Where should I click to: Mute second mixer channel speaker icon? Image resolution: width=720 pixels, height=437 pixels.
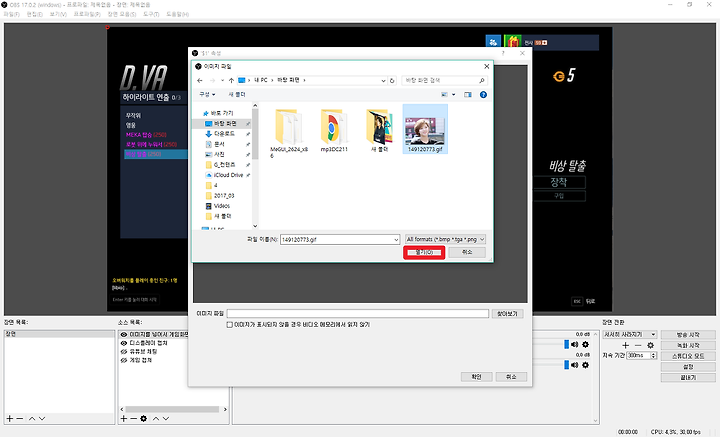(x=574, y=365)
